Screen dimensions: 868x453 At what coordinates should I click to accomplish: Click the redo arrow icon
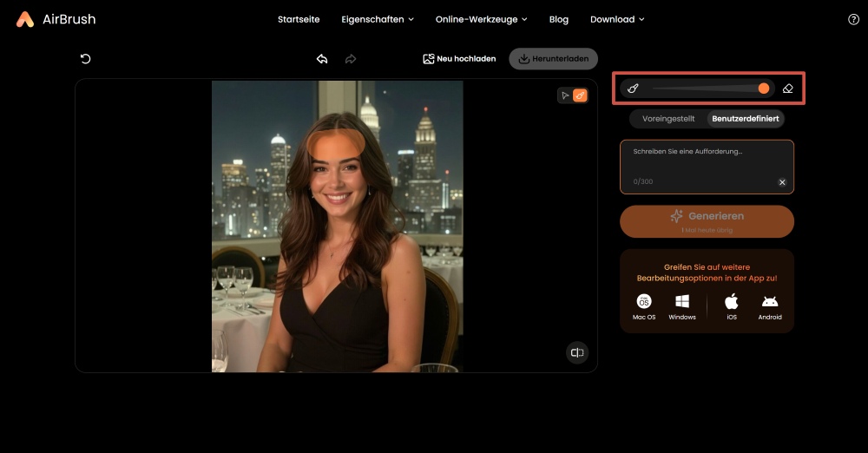[x=351, y=59]
